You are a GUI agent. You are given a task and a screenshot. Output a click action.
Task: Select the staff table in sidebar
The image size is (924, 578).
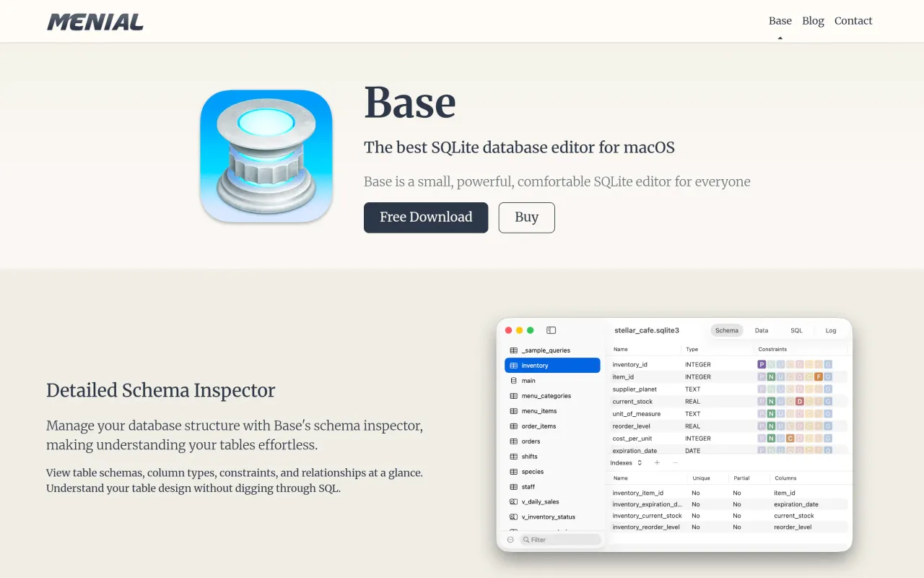(x=552, y=487)
